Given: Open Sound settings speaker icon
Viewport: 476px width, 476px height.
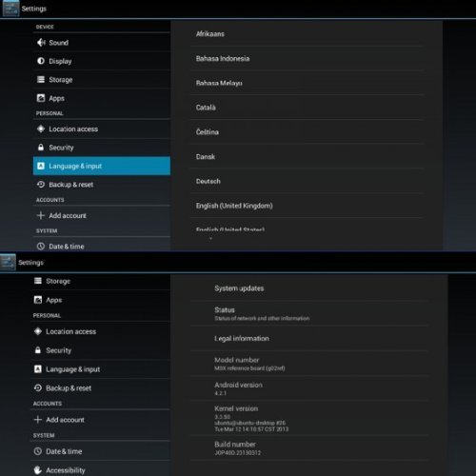Looking at the screenshot, I should (41, 43).
